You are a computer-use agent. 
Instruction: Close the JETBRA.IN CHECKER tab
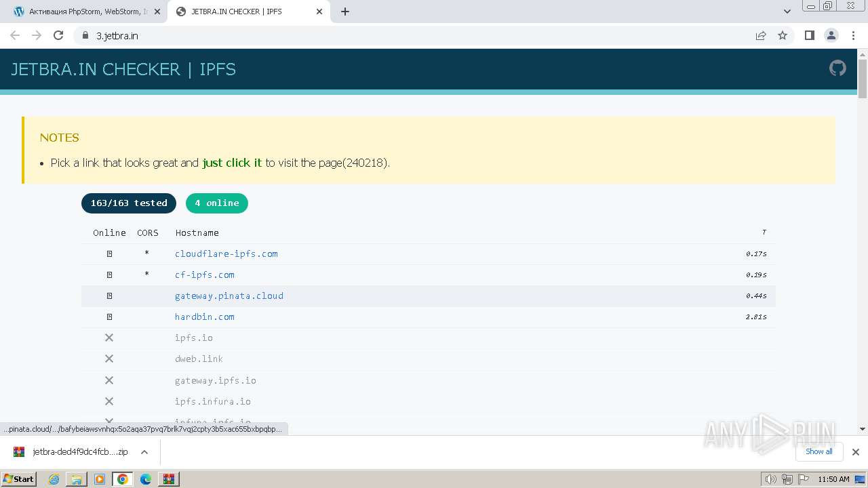pos(319,12)
